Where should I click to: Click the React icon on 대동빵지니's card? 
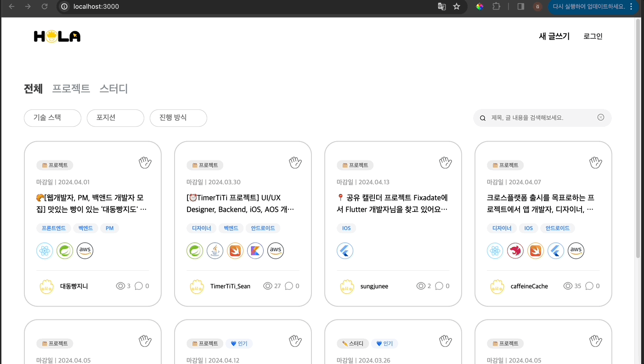[45, 251]
